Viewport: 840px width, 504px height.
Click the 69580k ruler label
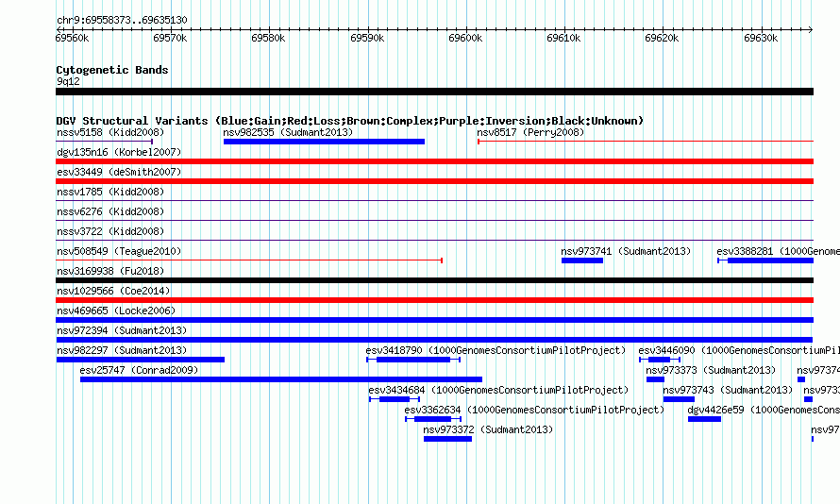[x=268, y=38]
